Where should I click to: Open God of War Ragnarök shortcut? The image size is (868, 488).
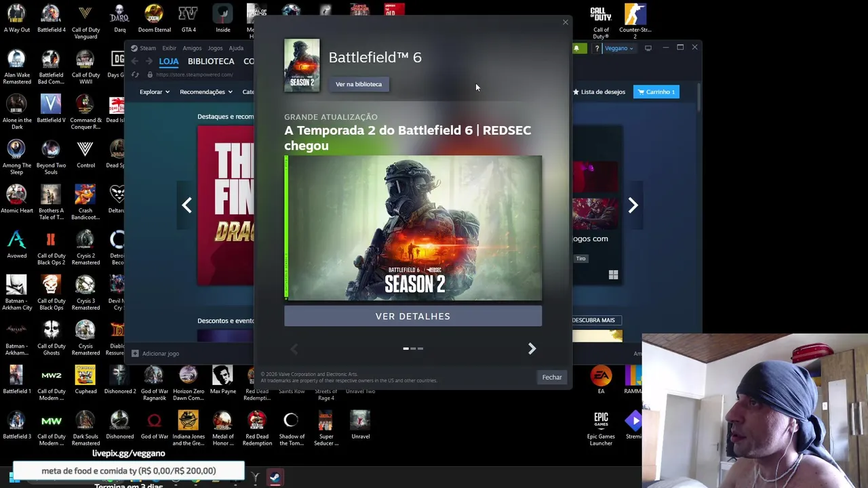tap(154, 384)
